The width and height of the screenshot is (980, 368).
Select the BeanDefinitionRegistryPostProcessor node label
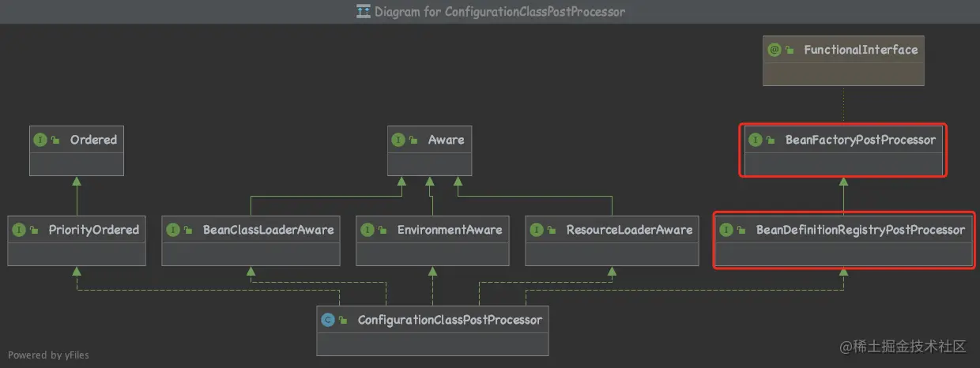860,230
